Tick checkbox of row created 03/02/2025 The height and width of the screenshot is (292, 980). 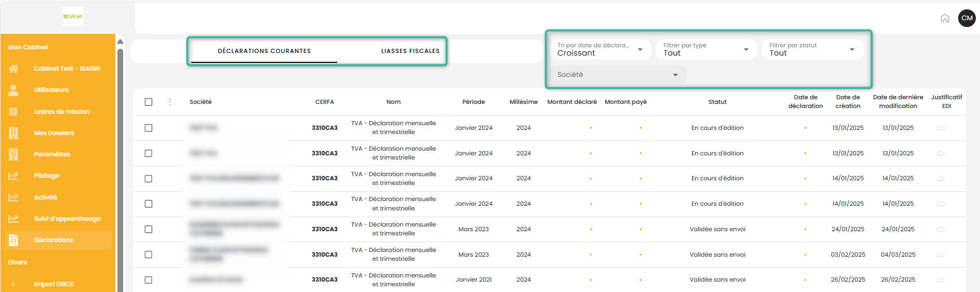149,255
